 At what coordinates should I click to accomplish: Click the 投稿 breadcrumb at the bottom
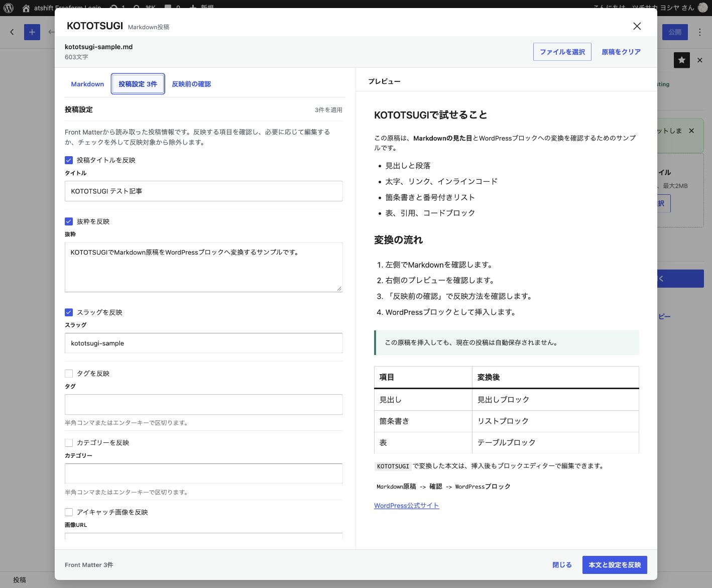20,580
